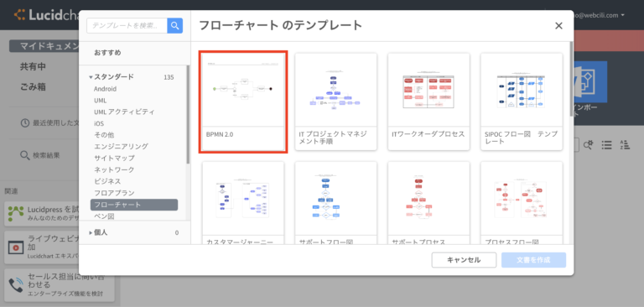
Task: Click the キャンセル button
Action: tap(463, 260)
